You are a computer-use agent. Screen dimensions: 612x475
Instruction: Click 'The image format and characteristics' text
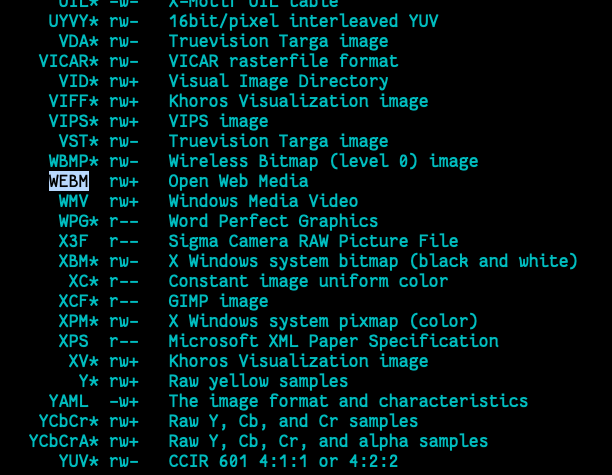[x=348, y=401]
